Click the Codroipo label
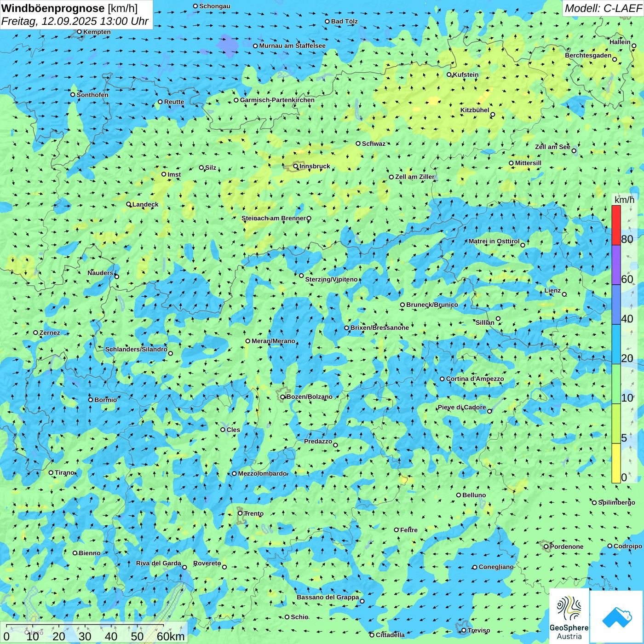Viewport: 644px width, 644px height. 628,546
